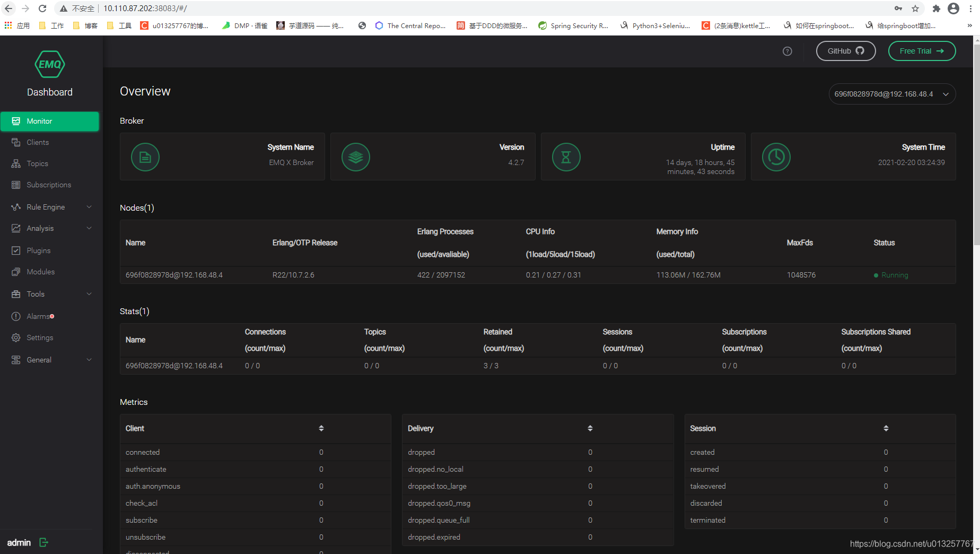Click node name in Nodes table
Viewport: 980px width, 554px height.
click(174, 275)
